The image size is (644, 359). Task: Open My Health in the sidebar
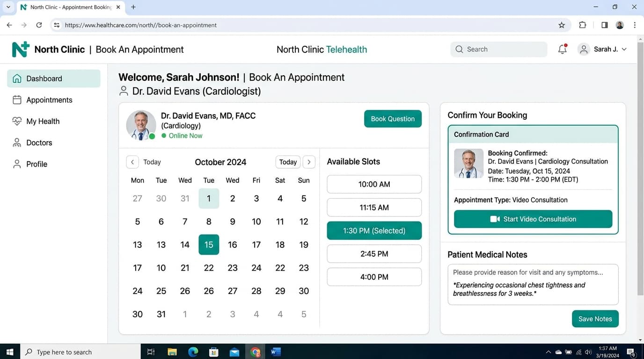point(54,122)
